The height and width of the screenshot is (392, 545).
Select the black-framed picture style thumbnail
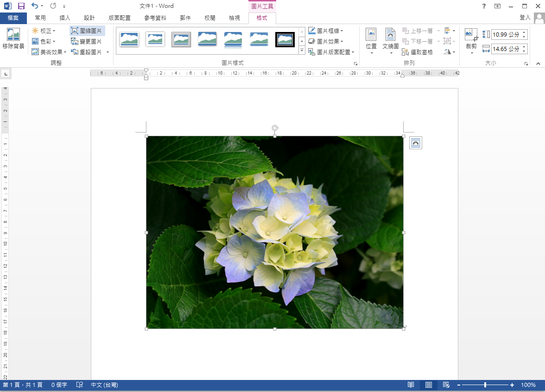285,39
